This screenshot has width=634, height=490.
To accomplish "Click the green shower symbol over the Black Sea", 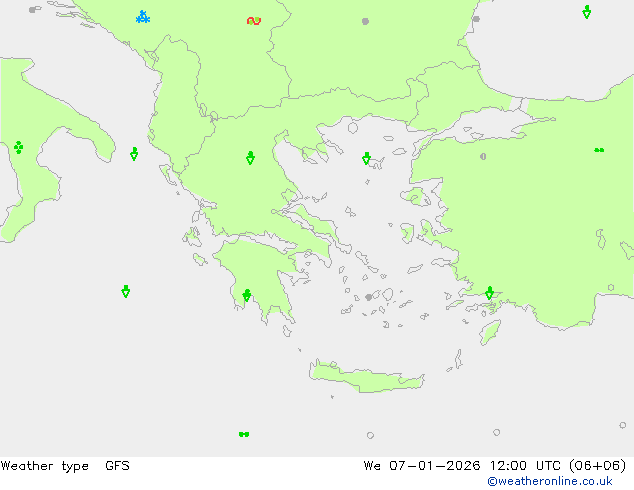I will (587, 12).
